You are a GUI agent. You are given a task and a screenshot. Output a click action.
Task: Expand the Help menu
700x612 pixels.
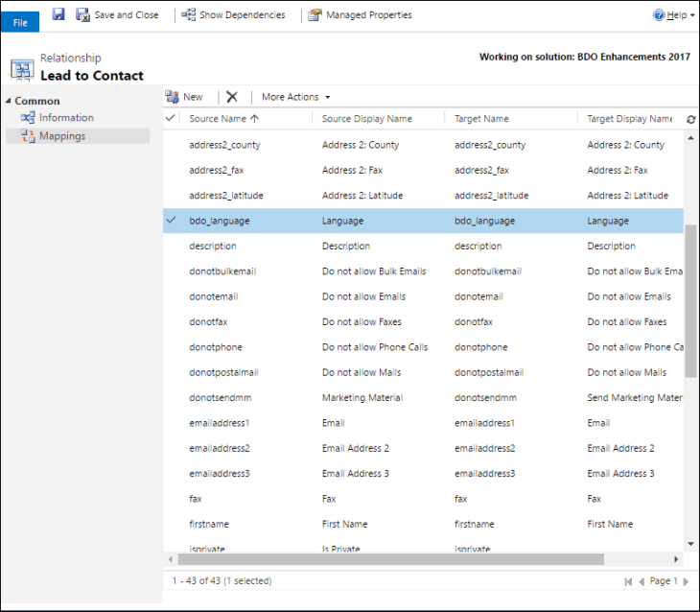(x=674, y=15)
